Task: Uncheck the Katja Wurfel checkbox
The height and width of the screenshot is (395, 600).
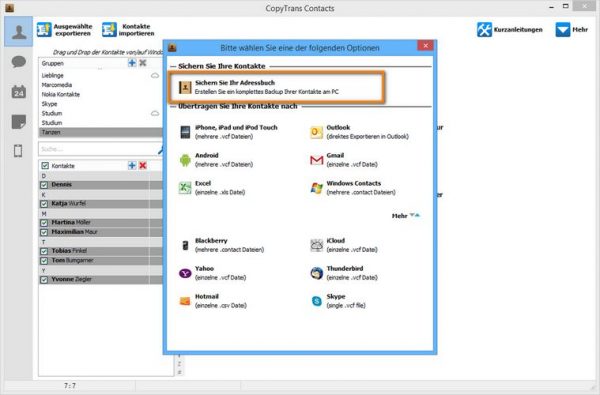Action: [44, 204]
